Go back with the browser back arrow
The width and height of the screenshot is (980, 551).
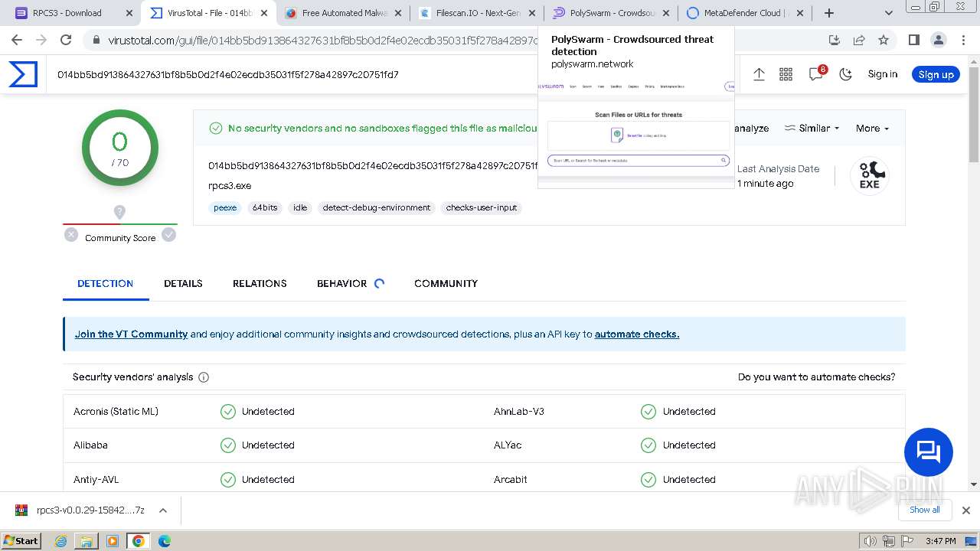[x=17, y=40]
